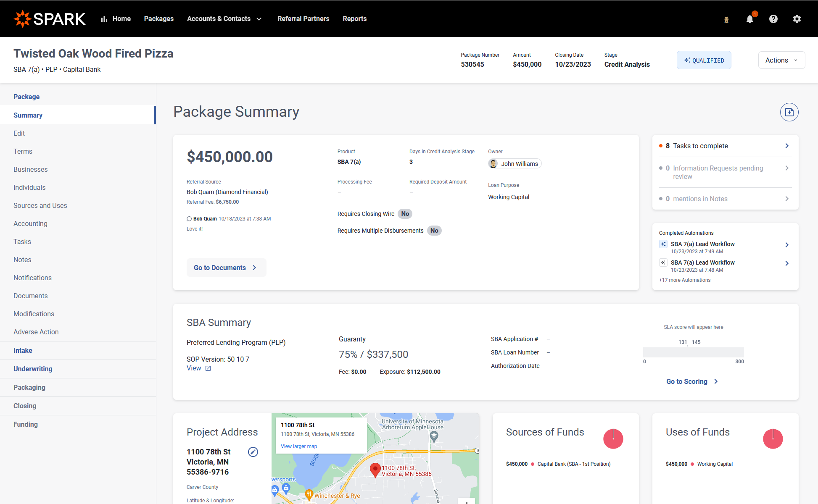The width and height of the screenshot is (818, 504).
Task: Click the first SBA 7(a) Lead Workflow automation icon
Action: [663, 244]
